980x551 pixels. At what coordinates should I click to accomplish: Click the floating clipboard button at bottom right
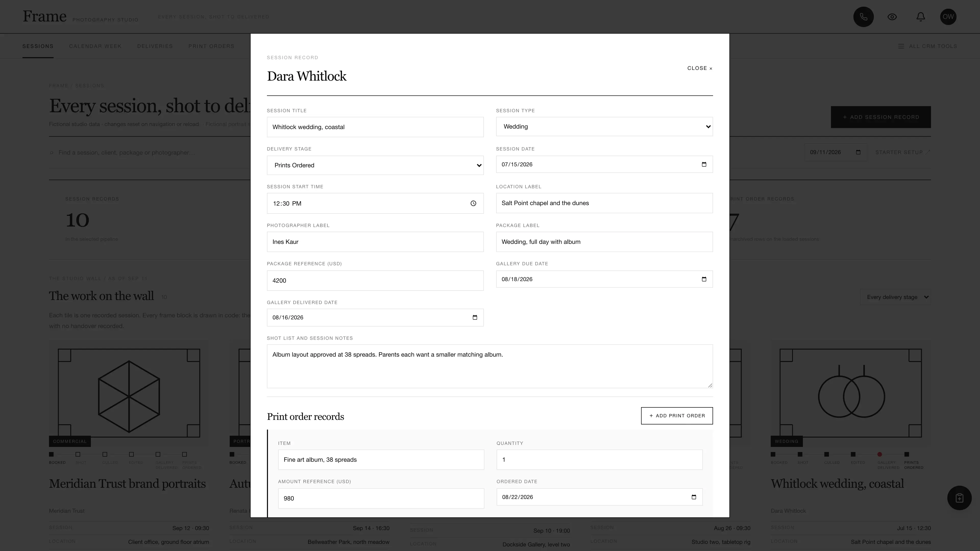point(959,498)
